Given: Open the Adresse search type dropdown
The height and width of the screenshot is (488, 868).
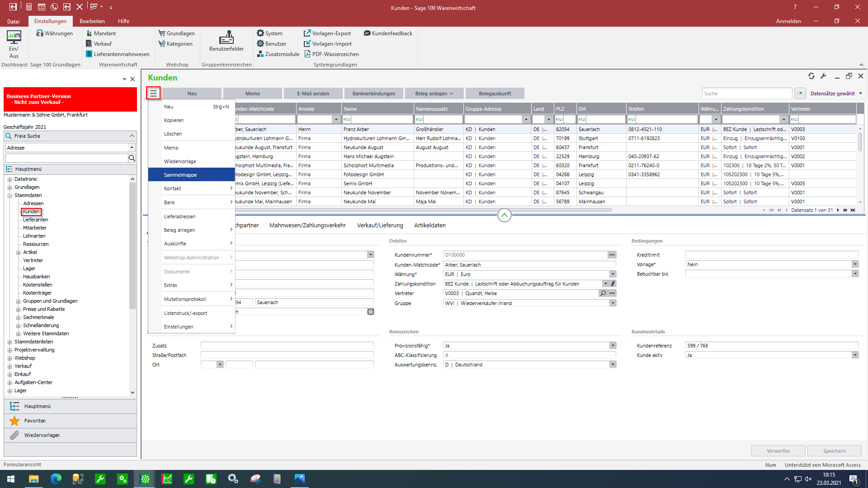Looking at the screenshot, I should [x=132, y=148].
